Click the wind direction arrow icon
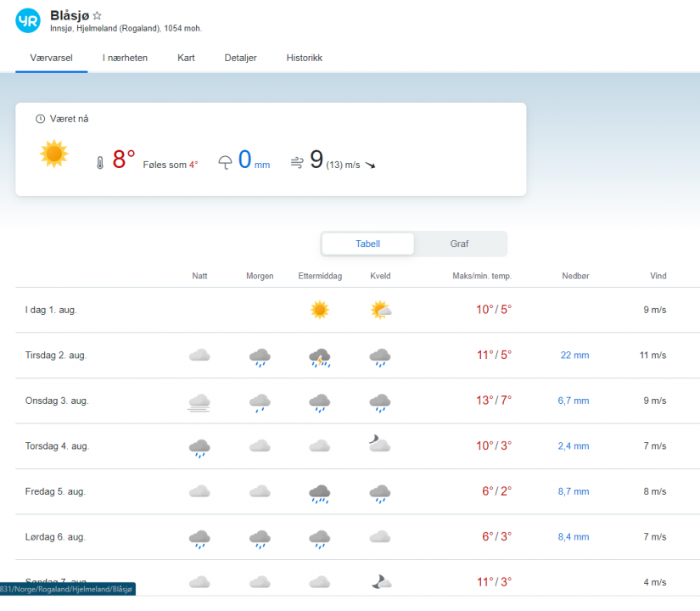Image resolution: width=700 pixels, height=611 pixels. click(x=370, y=165)
